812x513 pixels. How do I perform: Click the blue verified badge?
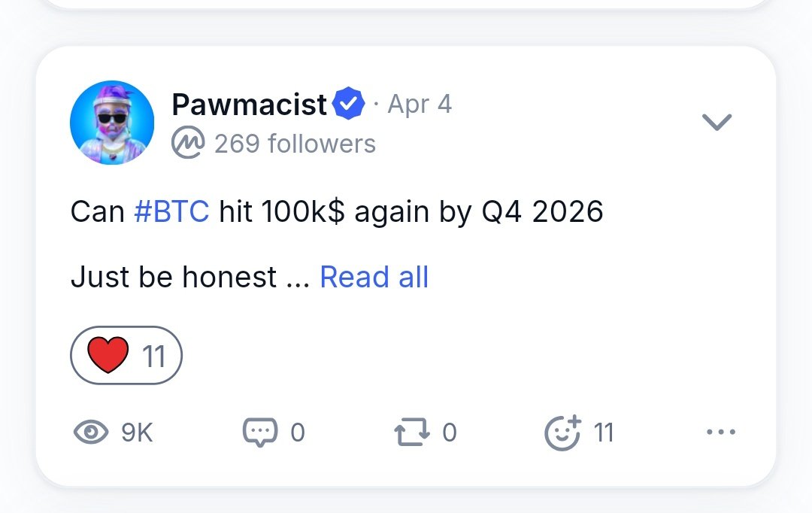click(349, 105)
